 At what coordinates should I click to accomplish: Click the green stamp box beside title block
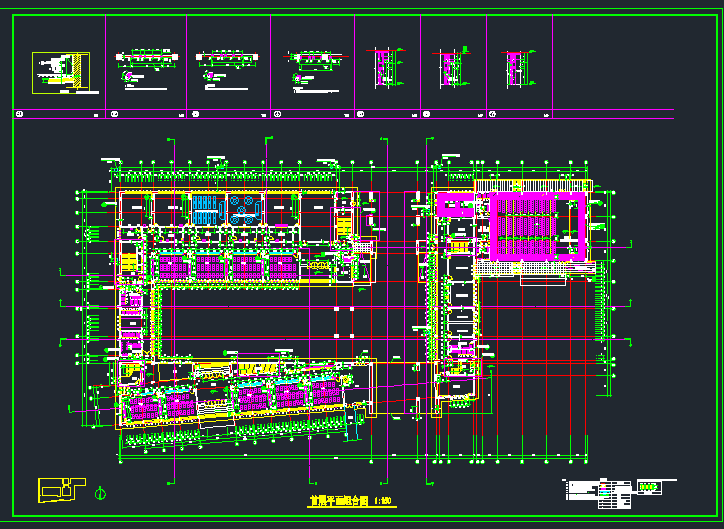pos(649,488)
